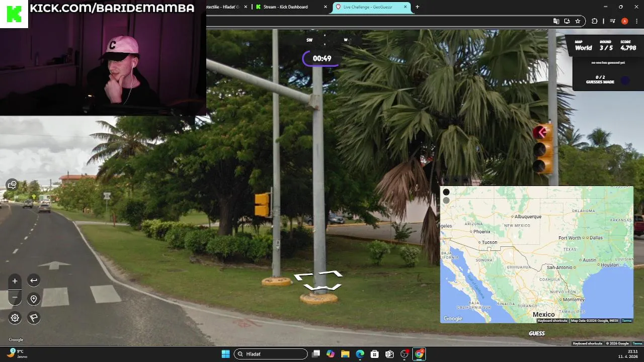Return to previous position with undo arrow
This screenshot has height=362, width=644.
pos(34,281)
